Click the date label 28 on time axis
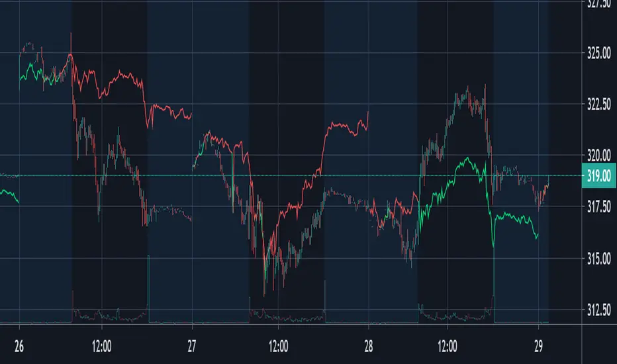The height and width of the screenshot is (364, 617). (x=368, y=347)
